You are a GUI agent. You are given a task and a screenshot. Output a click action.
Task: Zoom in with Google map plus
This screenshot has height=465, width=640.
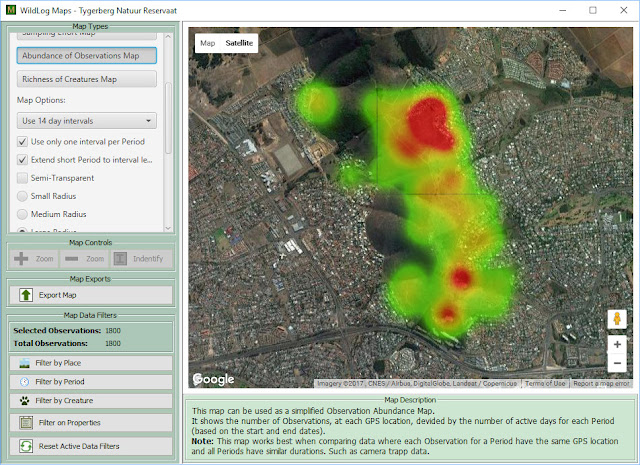[617, 345]
